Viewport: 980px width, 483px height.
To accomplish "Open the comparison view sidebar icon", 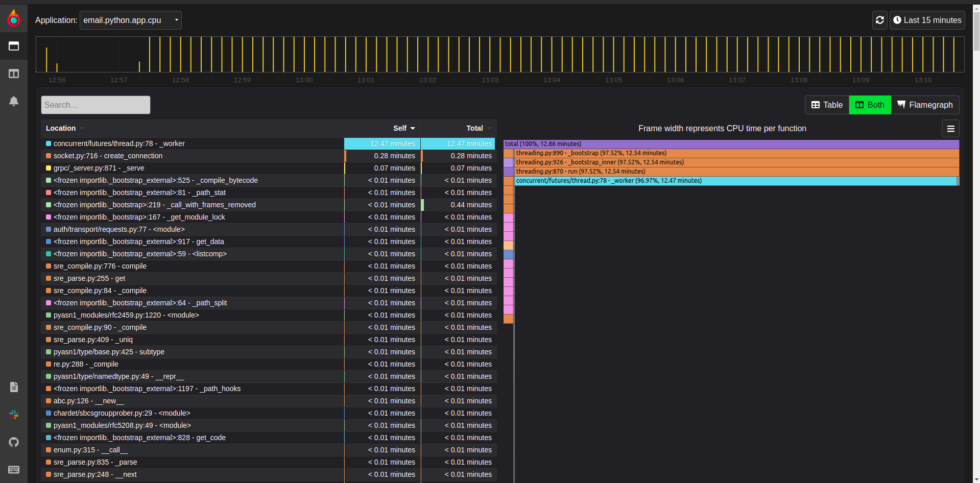I will click(14, 74).
